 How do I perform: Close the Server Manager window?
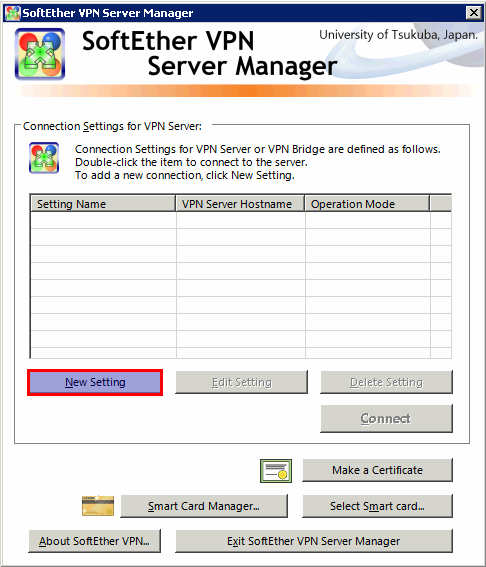click(473, 13)
